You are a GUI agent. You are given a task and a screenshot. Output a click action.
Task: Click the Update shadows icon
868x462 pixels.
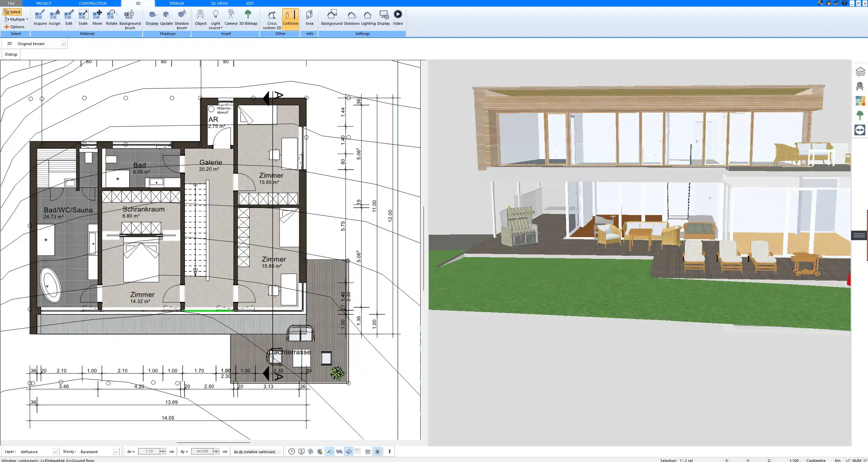coord(167,18)
